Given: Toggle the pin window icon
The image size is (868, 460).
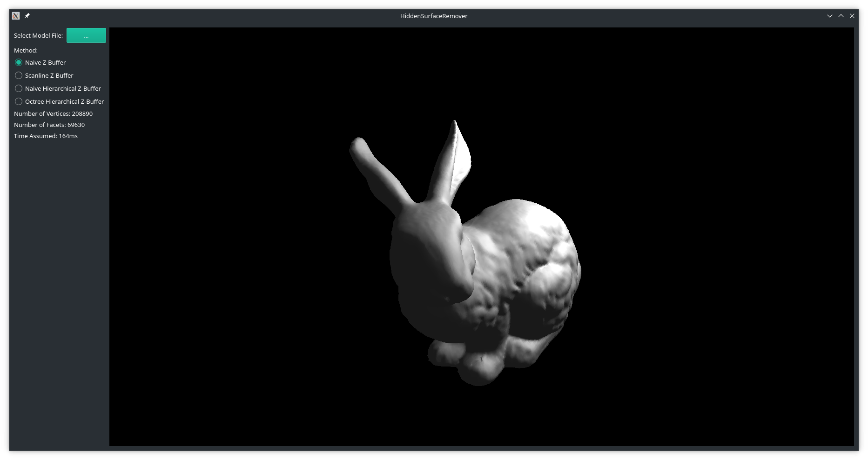Looking at the screenshot, I should pyautogui.click(x=27, y=16).
